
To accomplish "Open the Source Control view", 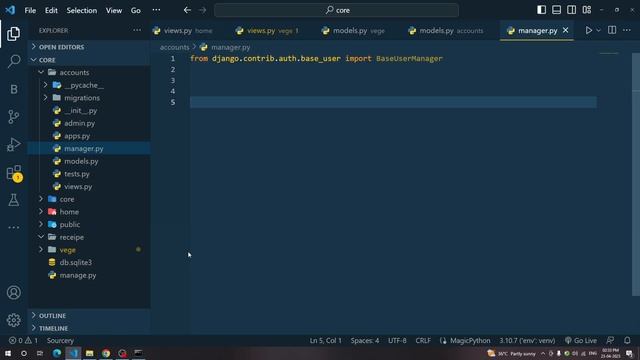I will (x=13, y=117).
